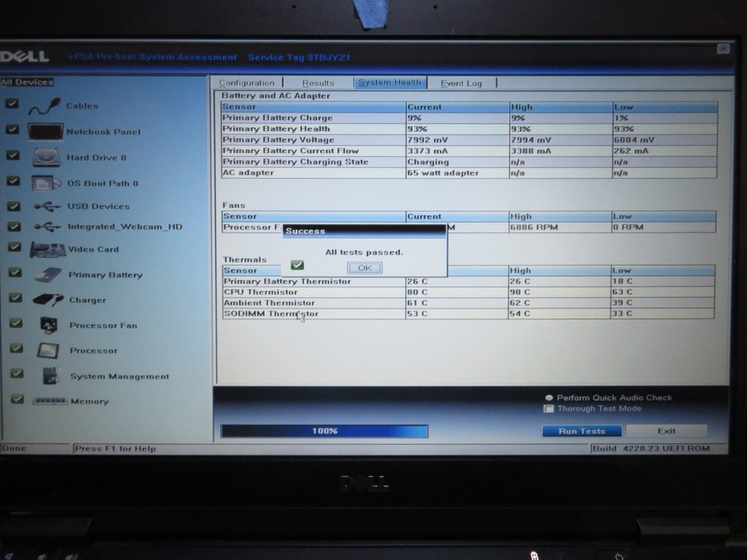This screenshot has width=747, height=560.
Task: Select the System Management icon
Action: (x=50, y=376)
